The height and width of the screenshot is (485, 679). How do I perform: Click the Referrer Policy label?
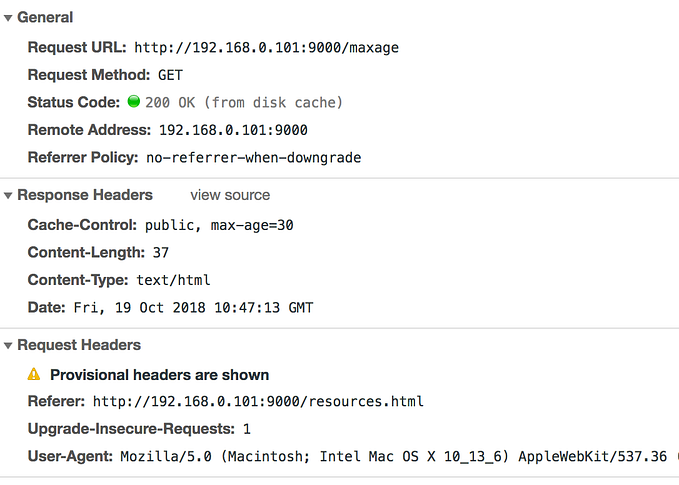pos(83,157)
